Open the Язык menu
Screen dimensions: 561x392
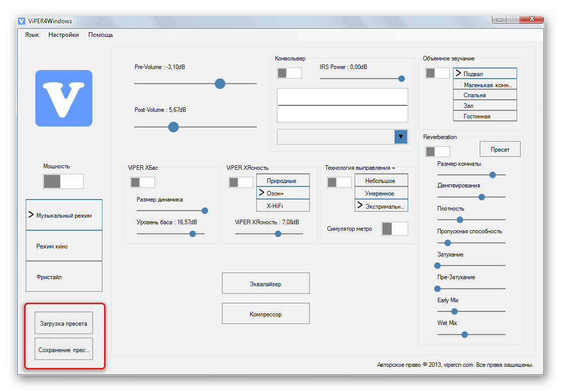click(x=32, y=35)
